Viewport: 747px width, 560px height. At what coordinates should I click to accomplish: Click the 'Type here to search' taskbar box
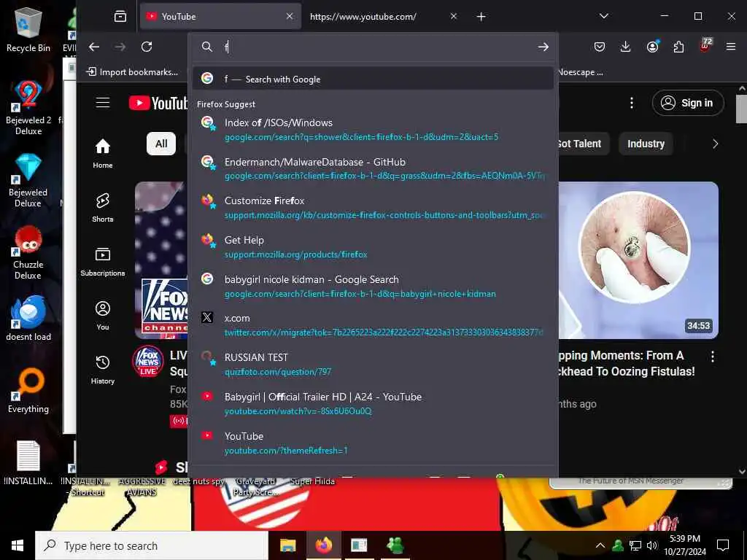coord(152,545)
